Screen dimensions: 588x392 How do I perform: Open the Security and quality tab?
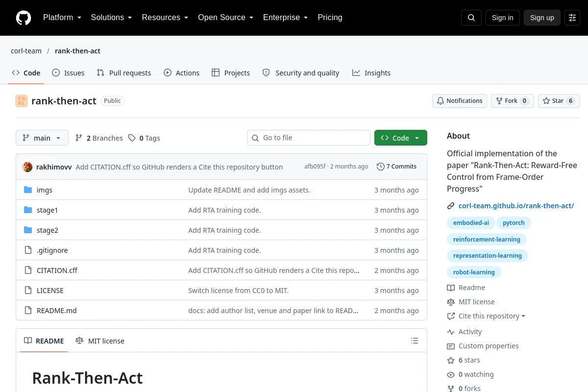[x=301, y=73]
